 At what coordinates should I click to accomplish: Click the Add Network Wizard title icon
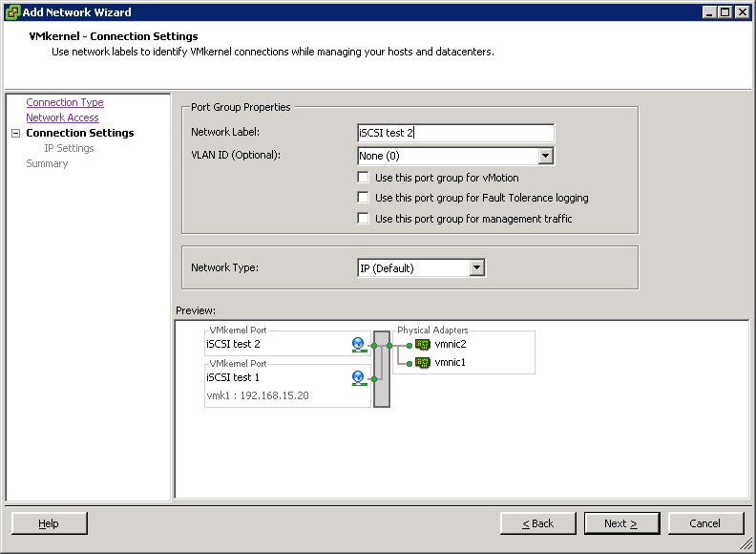tap(12, 12)
